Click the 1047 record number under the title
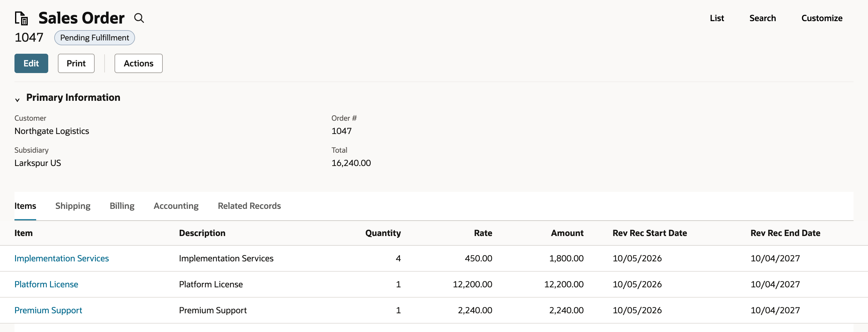The image size is (868, 332). point(29,37)
